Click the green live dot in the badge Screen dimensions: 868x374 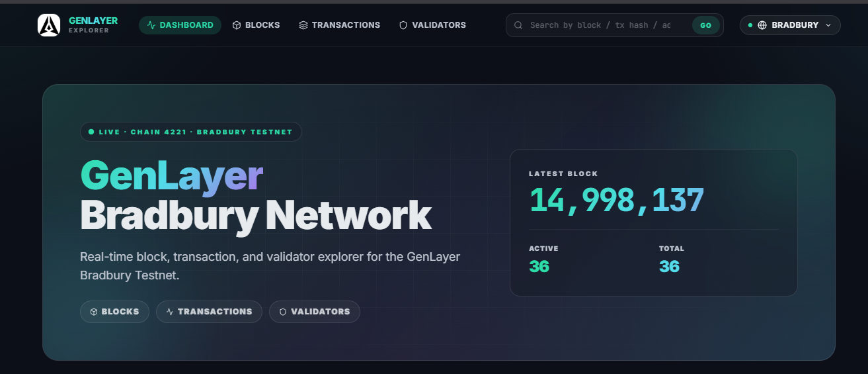pos(91,132)
